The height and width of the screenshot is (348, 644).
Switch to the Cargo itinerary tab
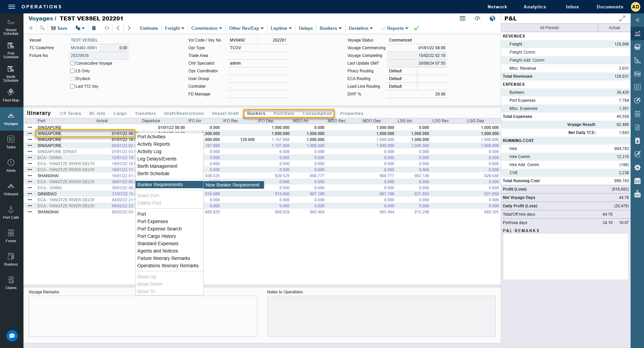tap(120, 114)
